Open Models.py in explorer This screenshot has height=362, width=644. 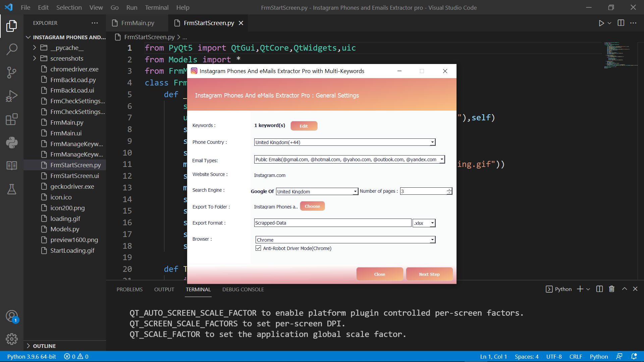click(x=65, y=229)
